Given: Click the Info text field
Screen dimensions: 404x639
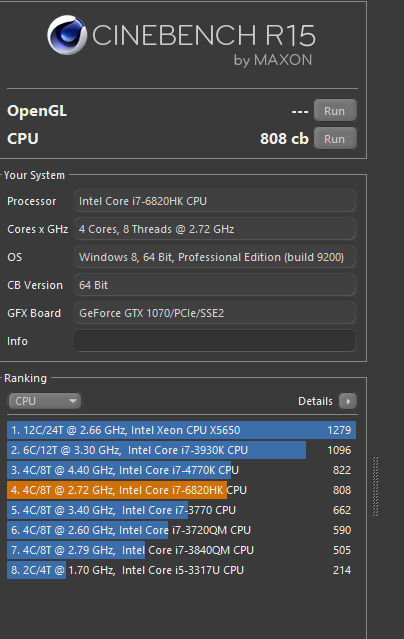Looking at the screenshot, I should click(215, 341).
